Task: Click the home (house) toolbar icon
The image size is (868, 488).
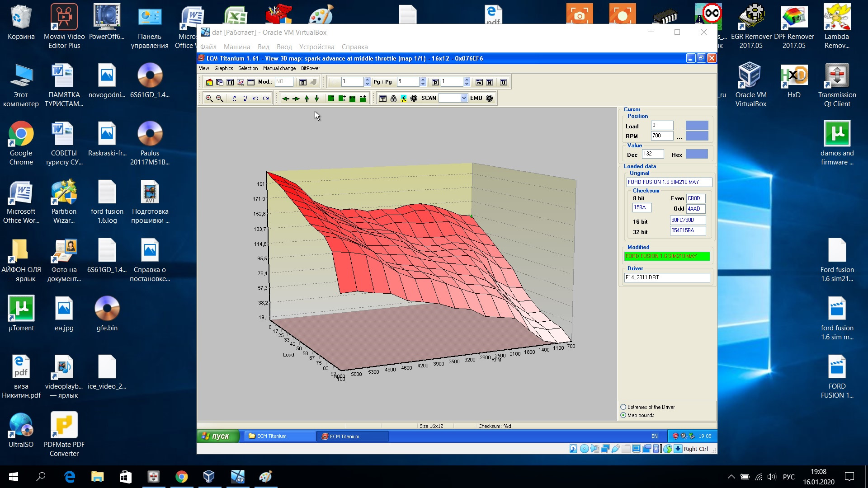Action: tap(209, 82)
